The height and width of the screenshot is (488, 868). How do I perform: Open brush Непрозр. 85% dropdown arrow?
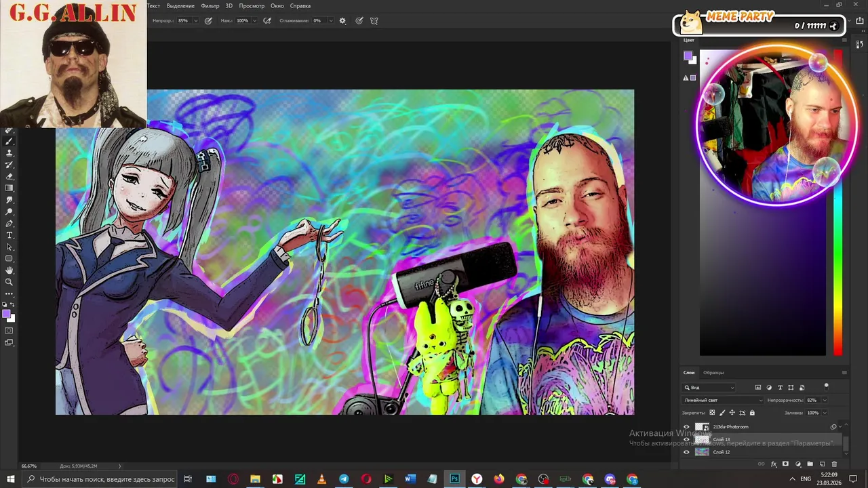pos(196,21)
